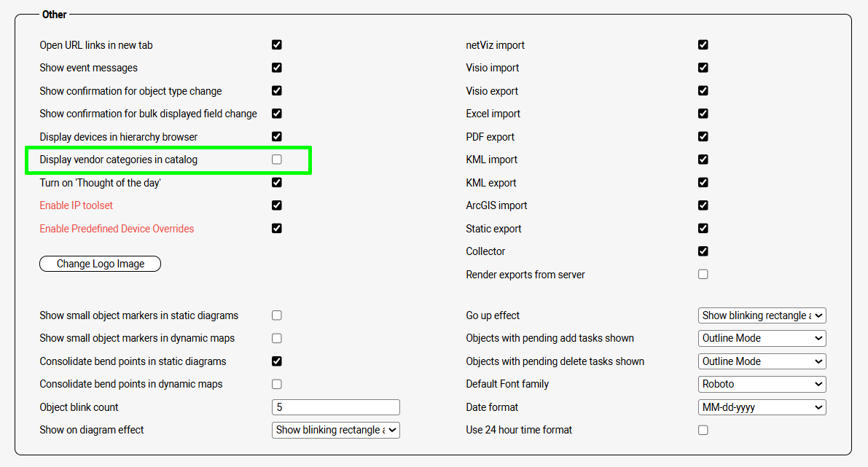
Task: Toggle Enable Predefined Device Overrides checkbox
Action: 277,228
